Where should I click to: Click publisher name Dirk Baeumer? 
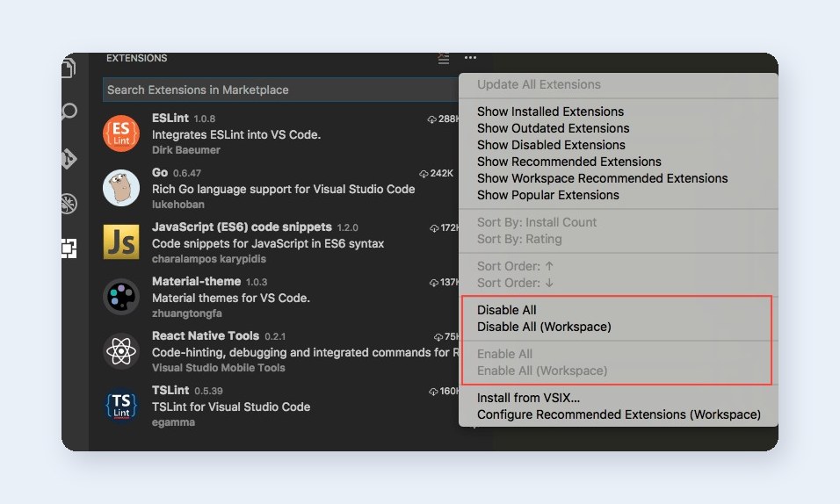pyautogui.click(x=186, y=150)
